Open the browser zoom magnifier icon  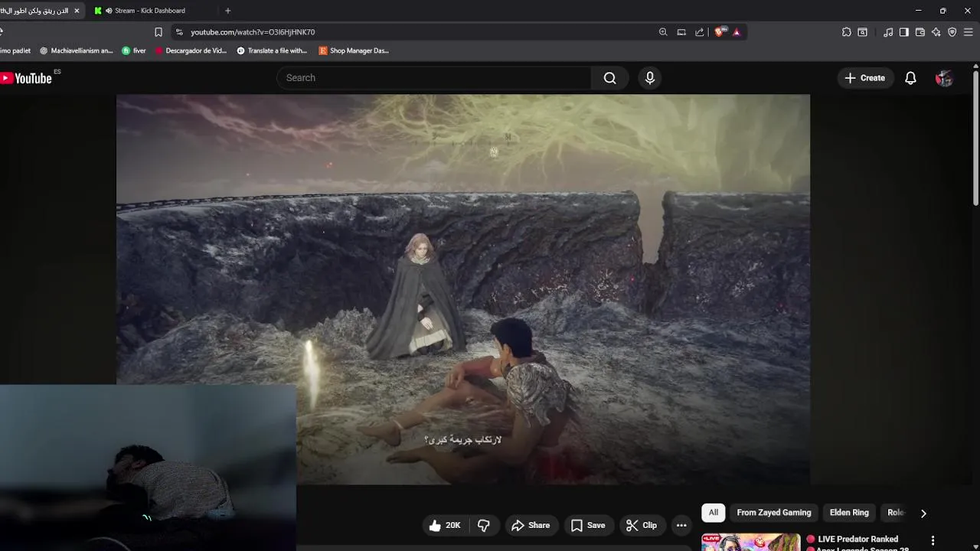point(663,32)
